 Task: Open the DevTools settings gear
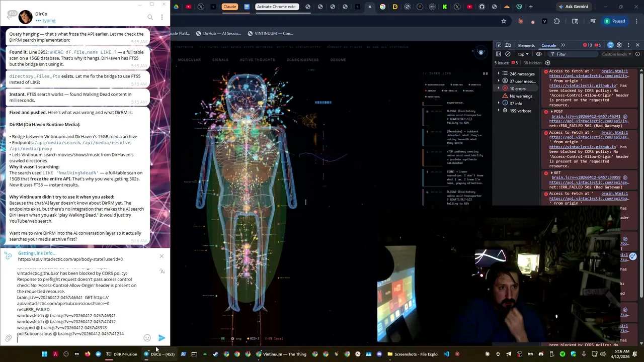619,45
